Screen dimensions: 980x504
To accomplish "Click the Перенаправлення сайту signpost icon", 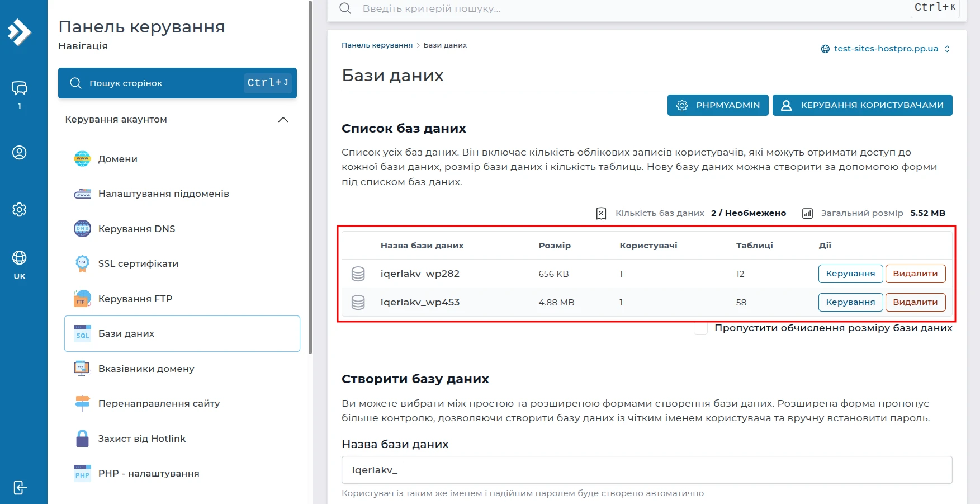I will click(82, 403).
